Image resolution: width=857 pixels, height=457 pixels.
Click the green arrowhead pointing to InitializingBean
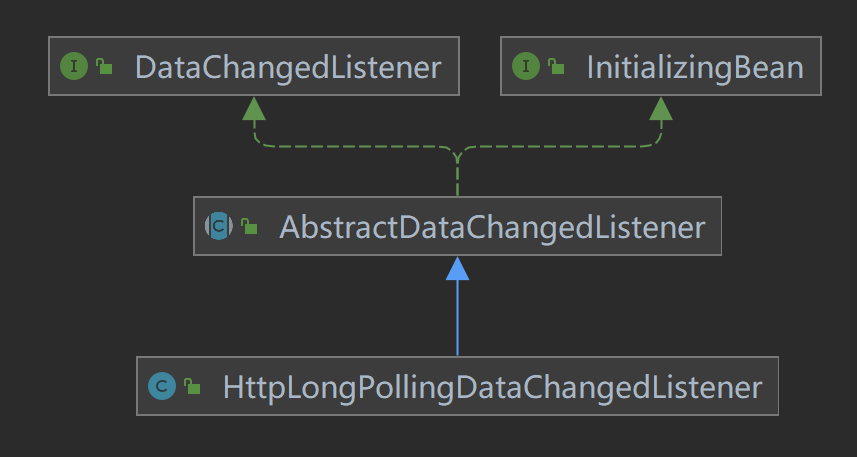point(660,108)
